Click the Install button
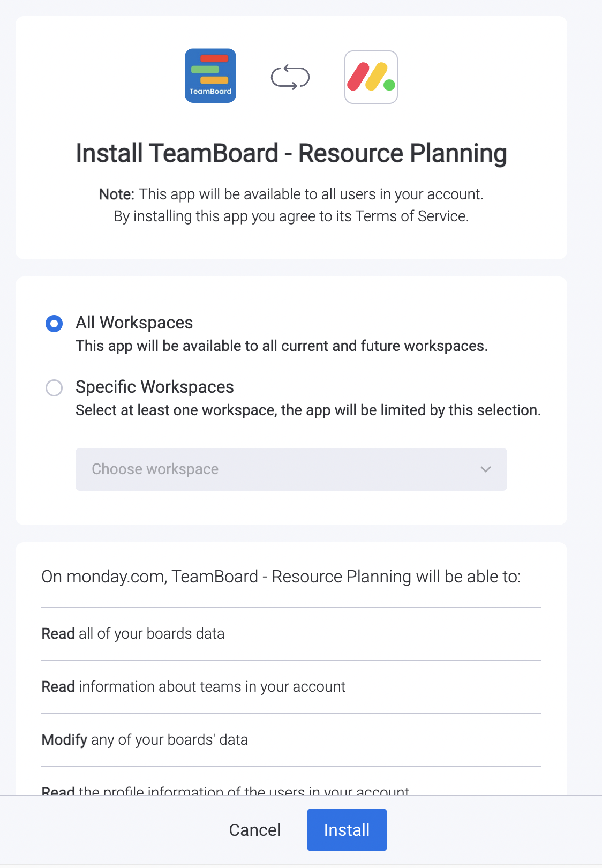The height and width of the screenshot is (868, 602). click(x=347, y=829)
